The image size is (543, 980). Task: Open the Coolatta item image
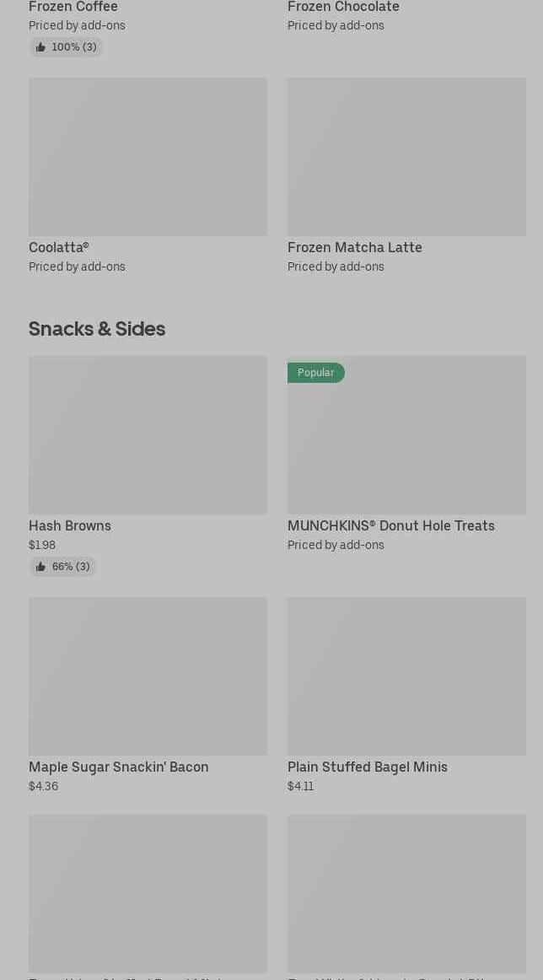148,157
